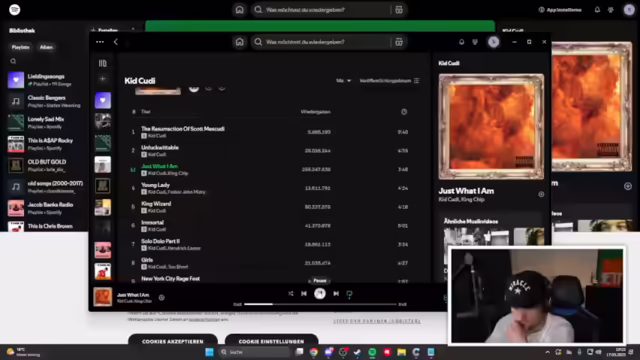Open Spotify from the taskbar

pyautogui.click(x=372, y=352)
